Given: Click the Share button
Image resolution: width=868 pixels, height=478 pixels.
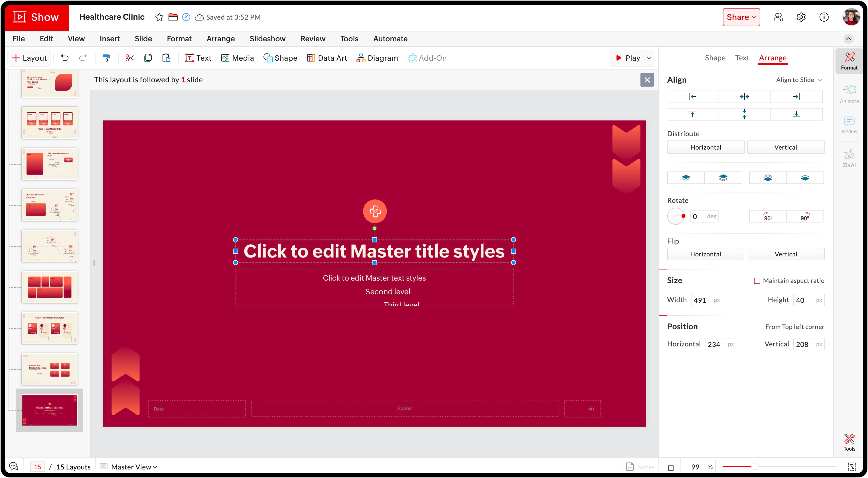Looking at the screenshot, I should 741,17.
